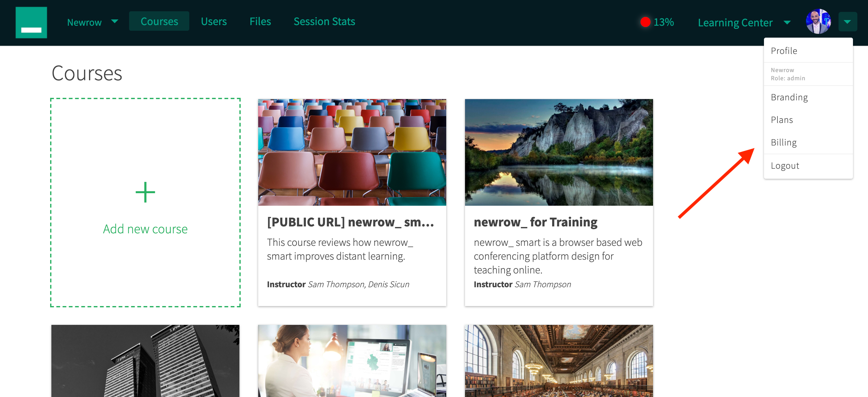Open the Users tab

point(214,21)
